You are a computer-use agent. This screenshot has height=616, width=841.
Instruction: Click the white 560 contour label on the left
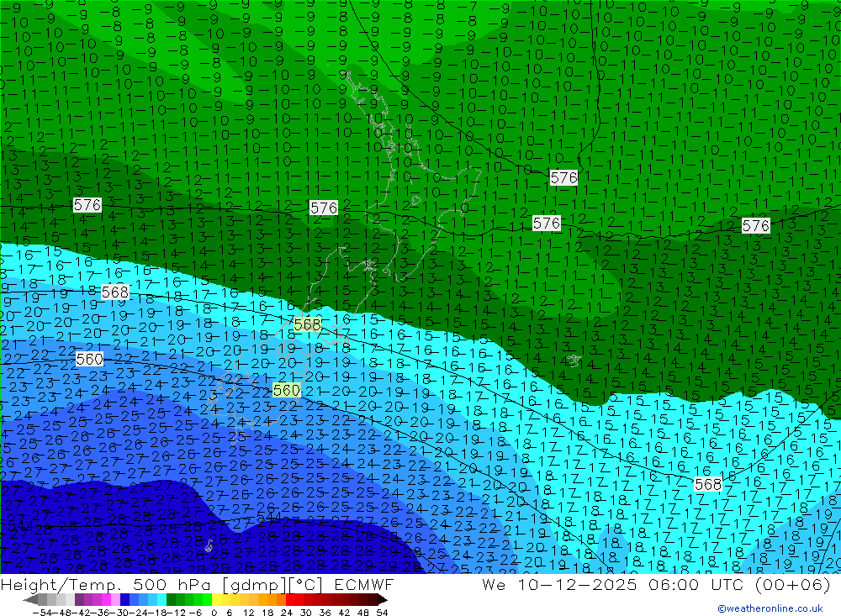89,359
